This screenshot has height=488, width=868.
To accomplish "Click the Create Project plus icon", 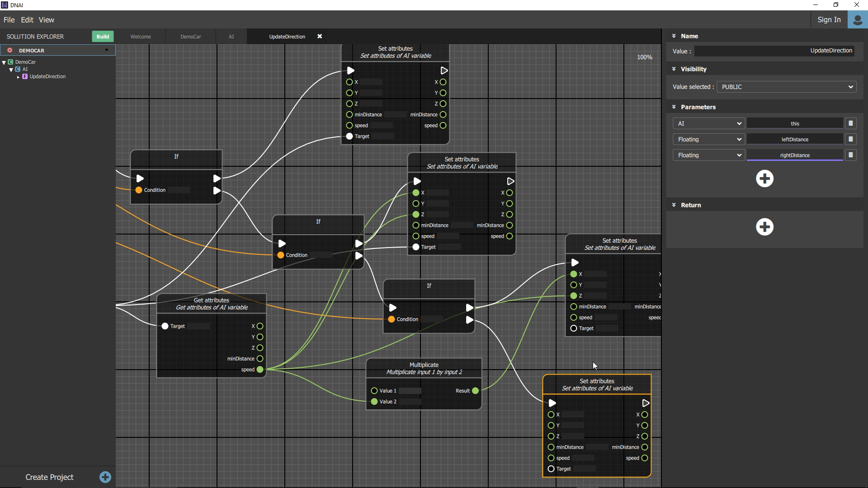I will tap(105, 477).
